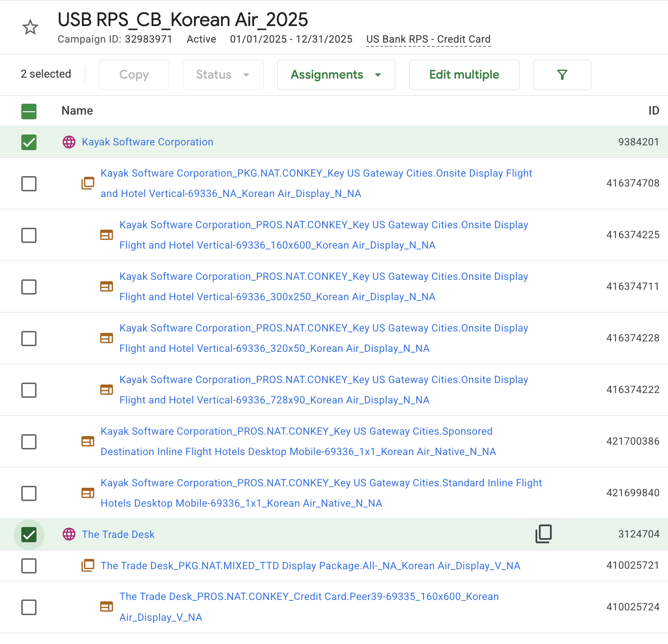This screenshot has width=668, height=644.
Task: Uncheck The Trade Desk site checkbox
Action: coord(29,535)
